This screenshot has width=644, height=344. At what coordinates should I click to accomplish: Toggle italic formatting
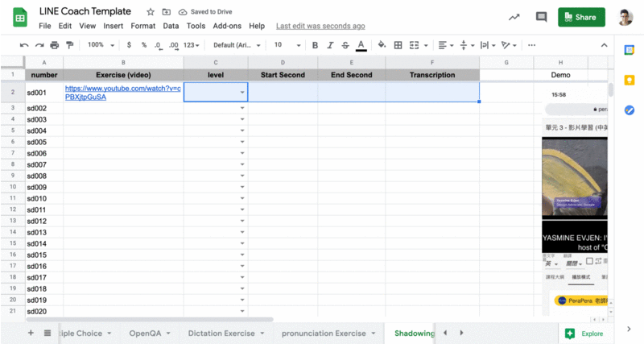click(330, 45)
